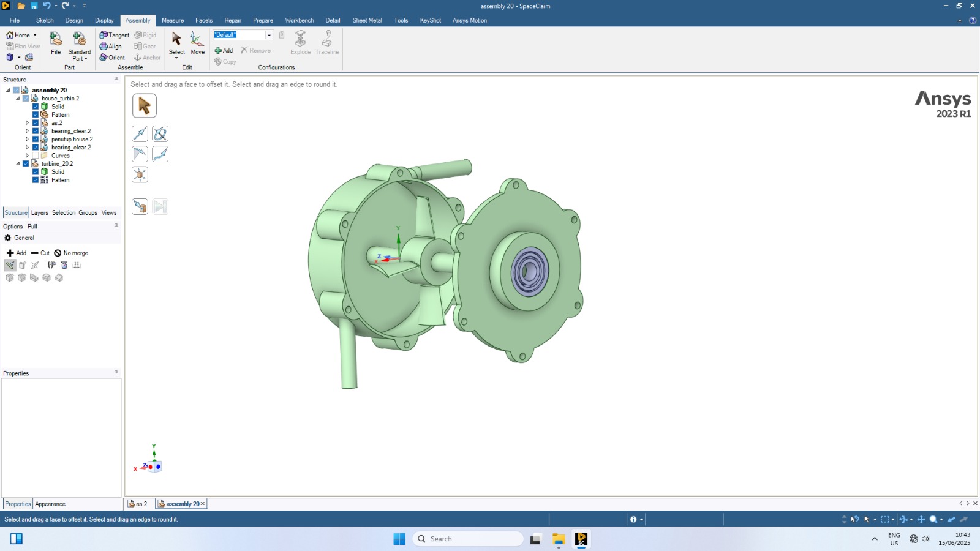Open the Default configuration dropdown
The image size is (980, 551).
point(269,35)
